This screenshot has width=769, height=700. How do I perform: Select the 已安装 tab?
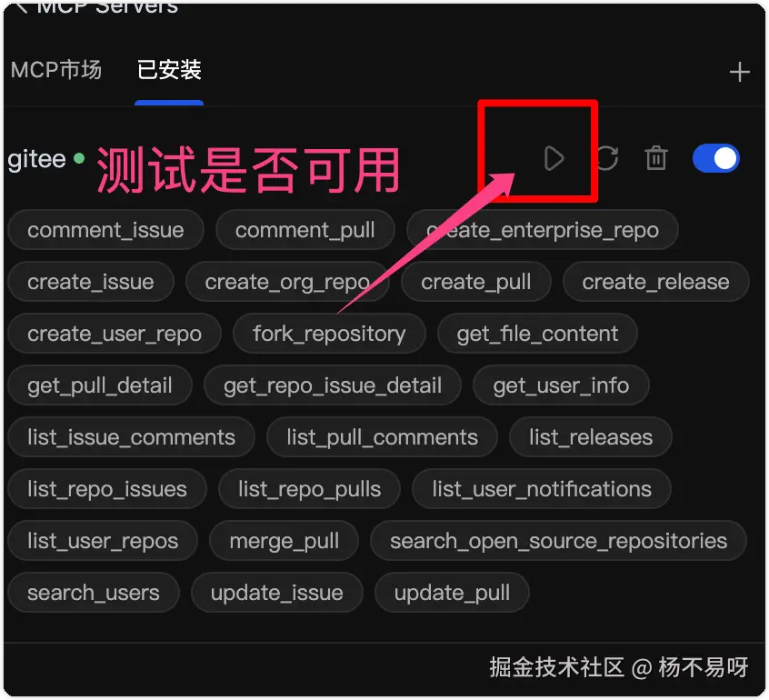pyautogui.click(x=169, y=70)
